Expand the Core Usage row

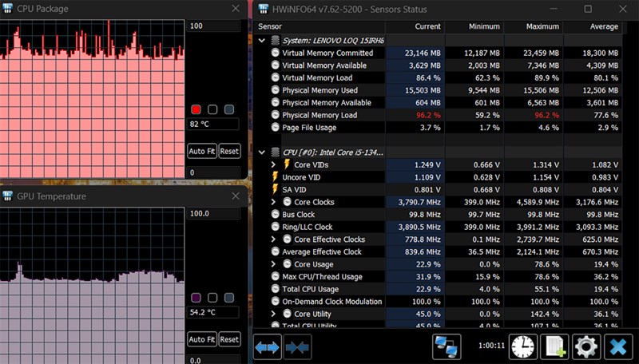274,264
